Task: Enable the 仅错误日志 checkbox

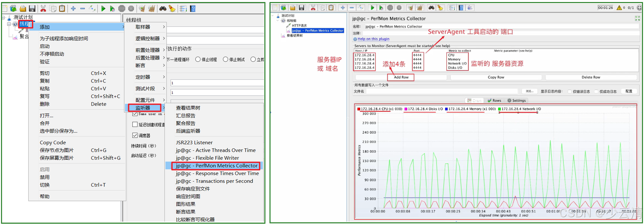Action: 570,92
